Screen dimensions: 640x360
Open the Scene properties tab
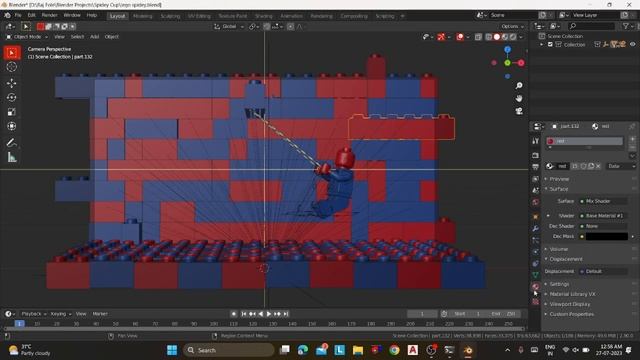[535, 190]
